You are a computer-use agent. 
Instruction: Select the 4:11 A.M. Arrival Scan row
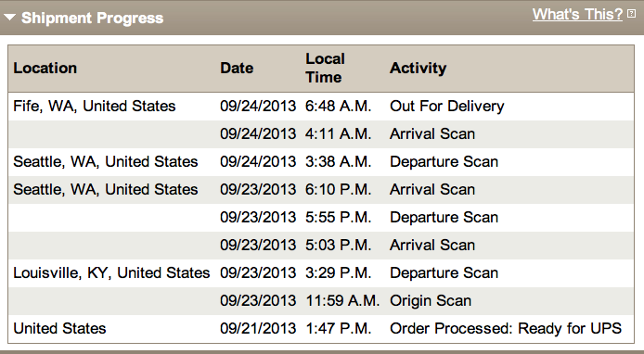[320, 134]
